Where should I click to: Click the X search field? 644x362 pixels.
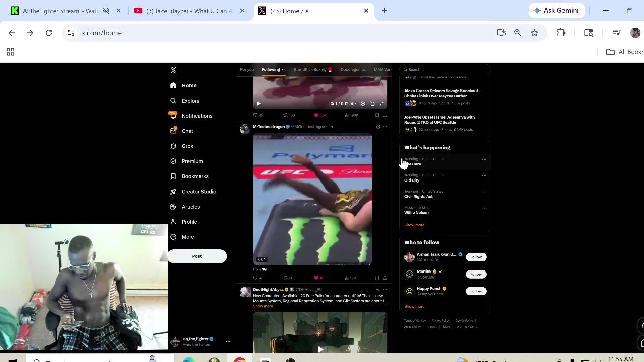pyautogui.click(x=445, y=70)
